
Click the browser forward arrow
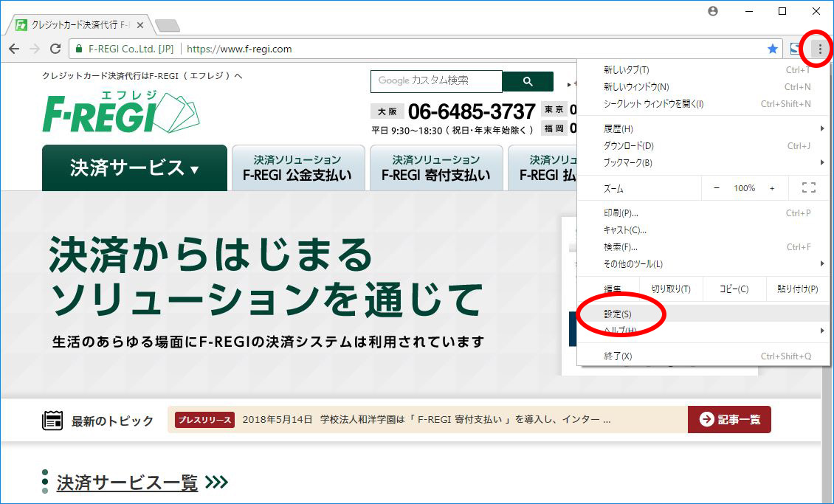[x=35, y=49]
